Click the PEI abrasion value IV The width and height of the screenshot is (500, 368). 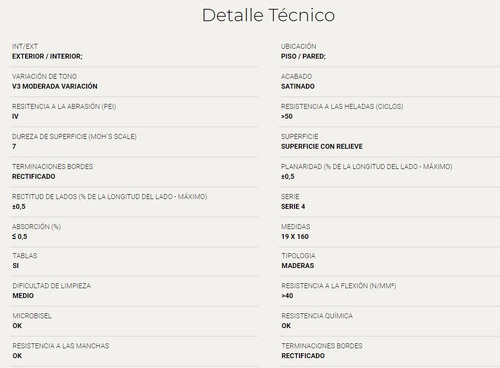[x=15, y=116]
